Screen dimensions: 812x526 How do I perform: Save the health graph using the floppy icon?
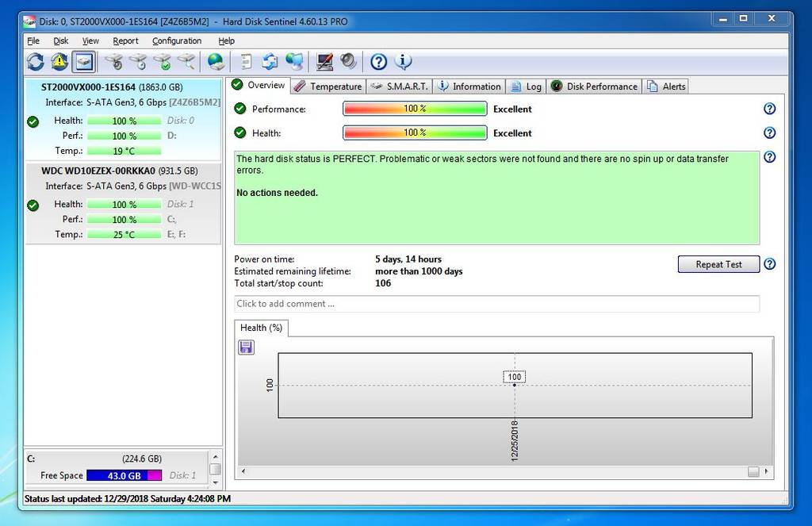(246, 347)
